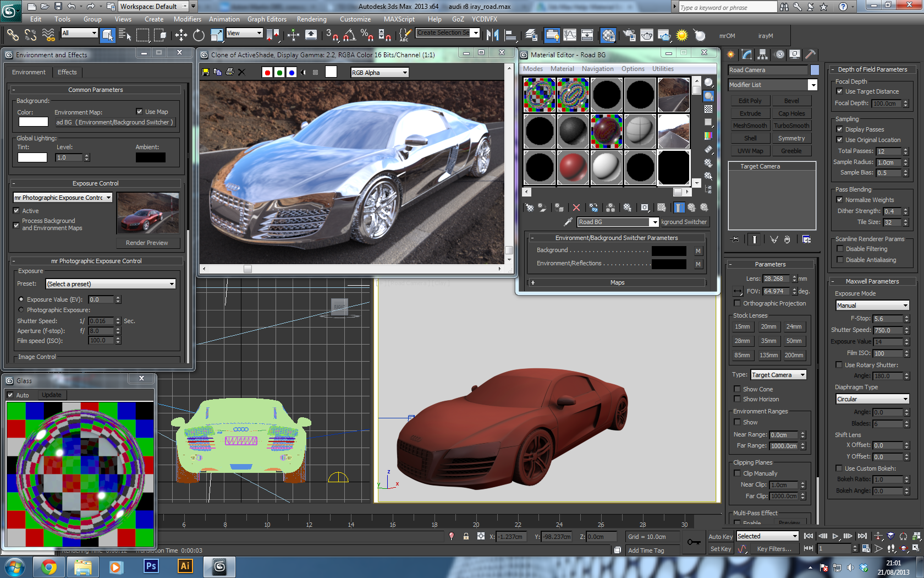Image resolution: width=924 pixels, height=578 pixels.
Task: Open the View reference coordinate dropdown
Action: [244, 33]
